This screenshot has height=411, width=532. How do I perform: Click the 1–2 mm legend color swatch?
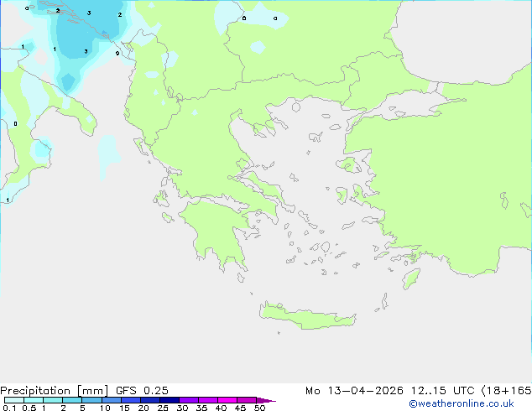[x=53, y=400]
